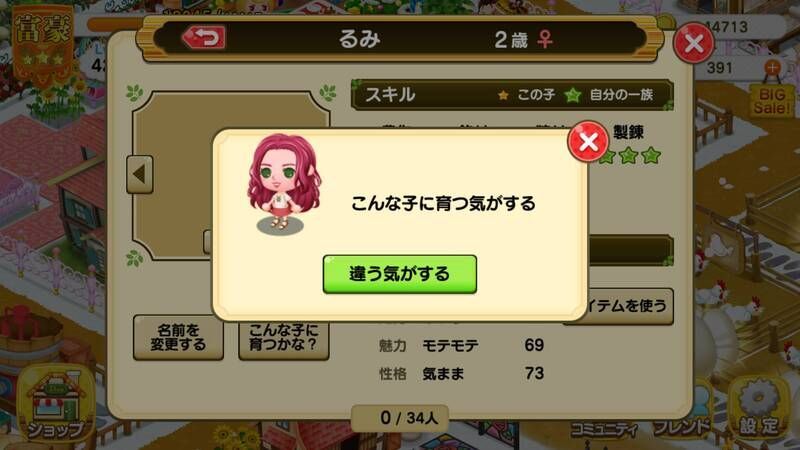The height and width of the screenshot is (450, 800).
Task: Open the コミュニティ community menu
Action: 605,430
